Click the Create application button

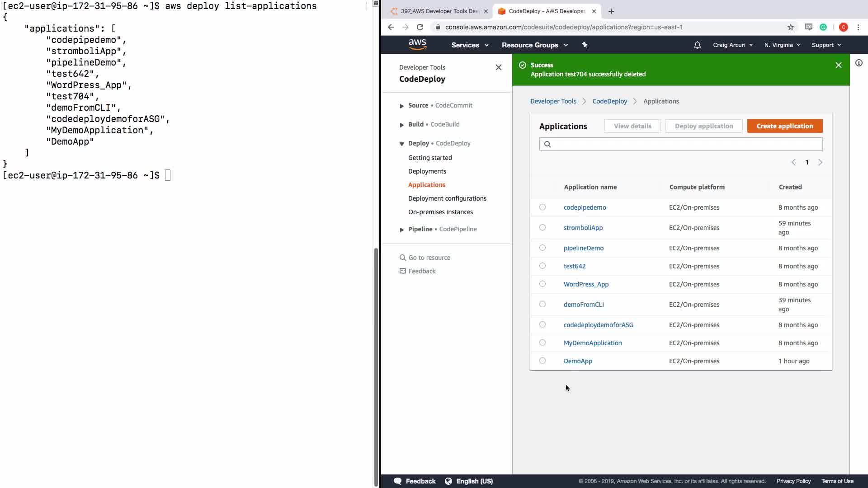tap(784, 126)
